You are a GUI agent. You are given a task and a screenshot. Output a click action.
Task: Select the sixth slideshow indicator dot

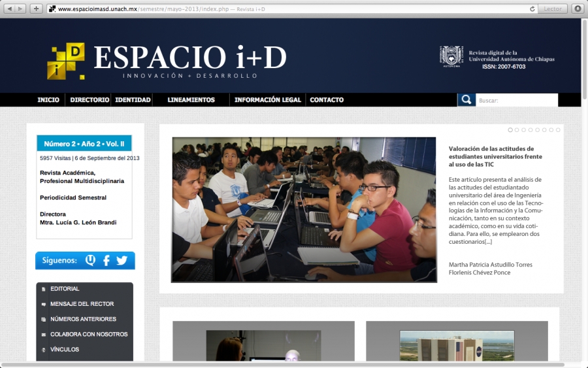[x=544, y=130]
